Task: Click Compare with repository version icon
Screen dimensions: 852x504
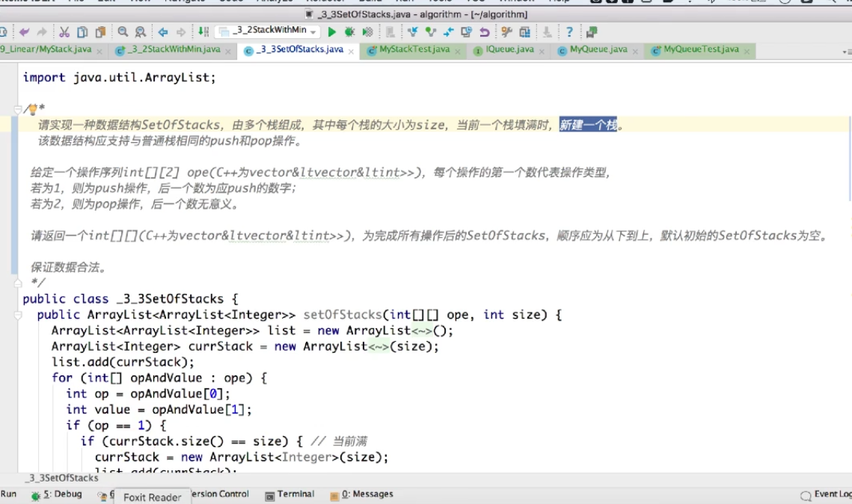Action: pos(448,32)
